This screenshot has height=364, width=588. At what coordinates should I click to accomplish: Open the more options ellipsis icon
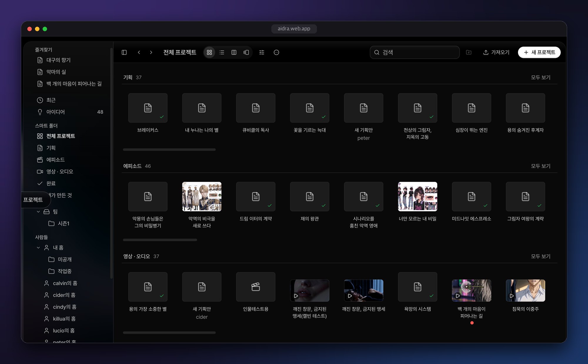click(276, 52)
